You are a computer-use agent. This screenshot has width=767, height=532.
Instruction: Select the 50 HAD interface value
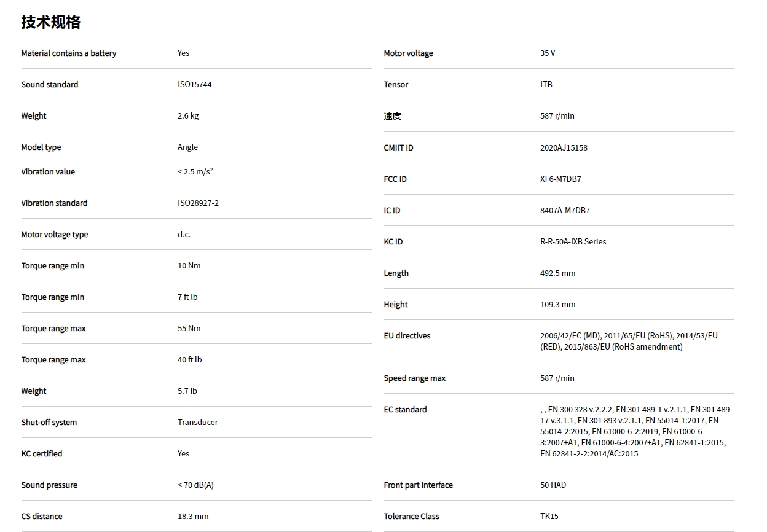coord(553,485)
